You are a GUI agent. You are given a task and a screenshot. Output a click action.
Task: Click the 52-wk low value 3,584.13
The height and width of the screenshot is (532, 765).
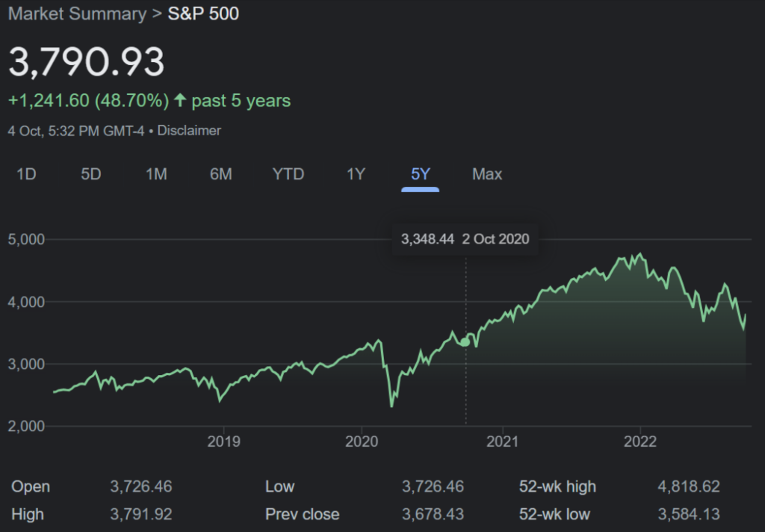(x=689, y=514)
